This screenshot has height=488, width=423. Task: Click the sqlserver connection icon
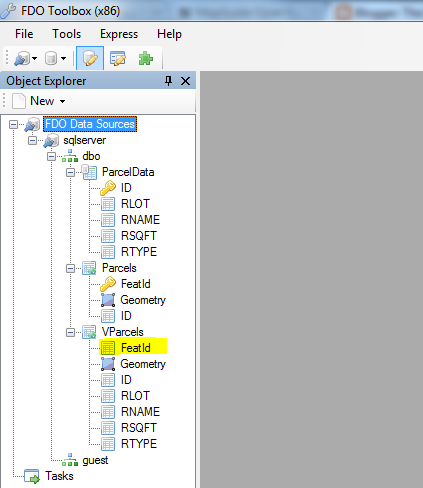[51, 140]
